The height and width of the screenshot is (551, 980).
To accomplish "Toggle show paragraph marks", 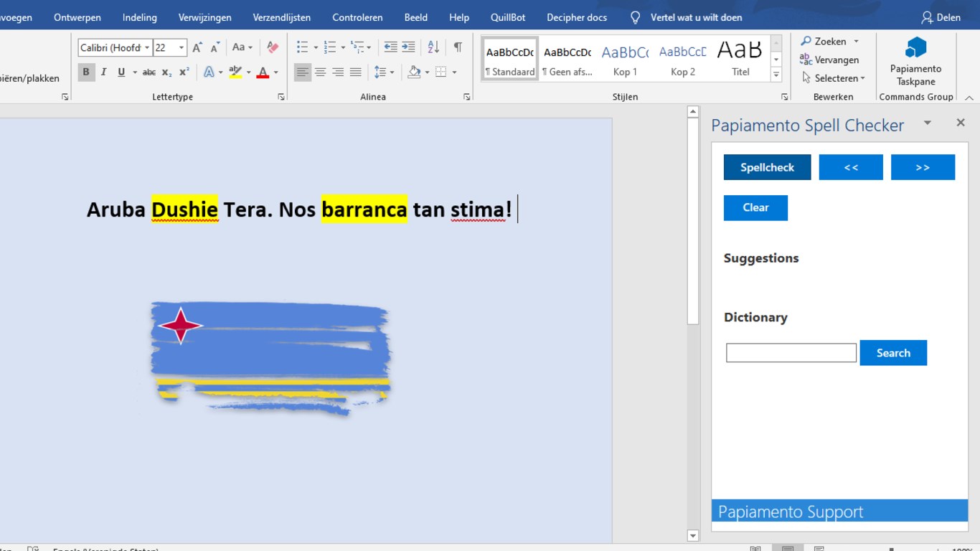I will [458, 47].
